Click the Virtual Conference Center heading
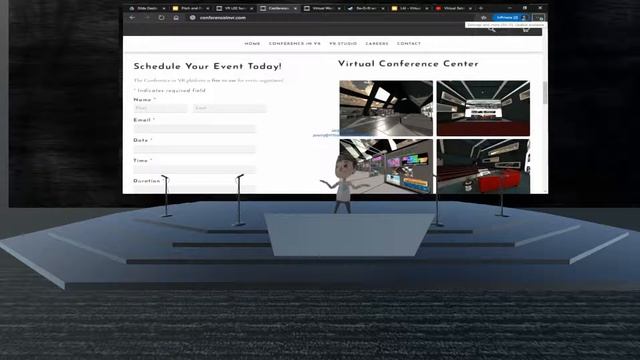The width and height of the screenshot is (640, 360). point(408,64)
